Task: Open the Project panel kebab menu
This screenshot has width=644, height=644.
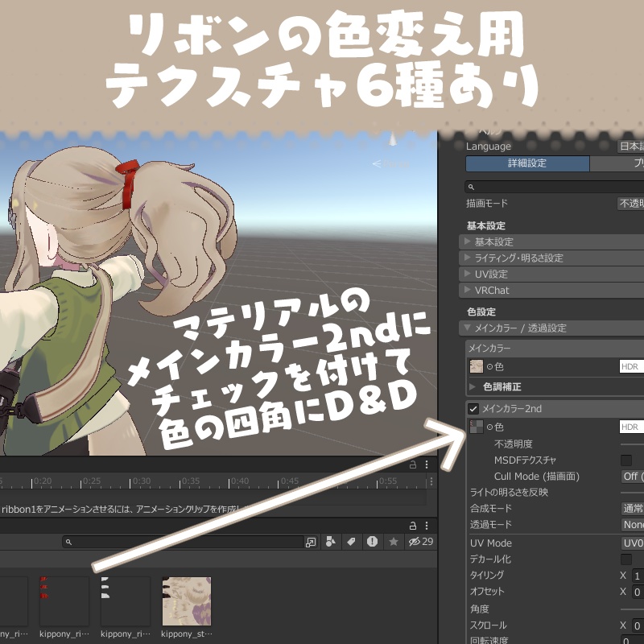Action: click(x=427, y=526)
